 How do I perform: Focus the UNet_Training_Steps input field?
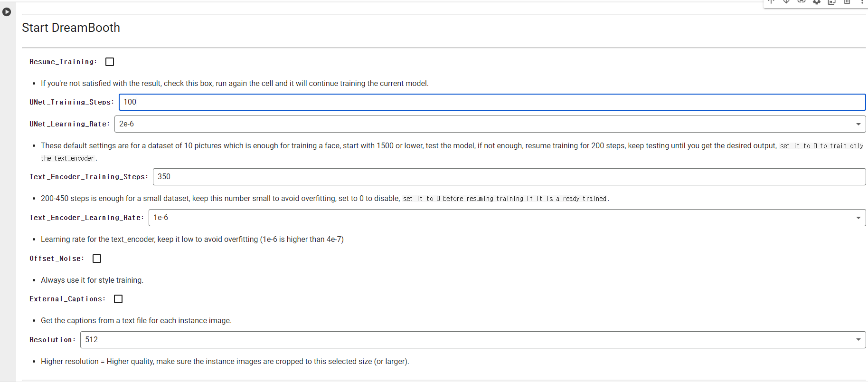pyautogui.click(x=492, y=102)
